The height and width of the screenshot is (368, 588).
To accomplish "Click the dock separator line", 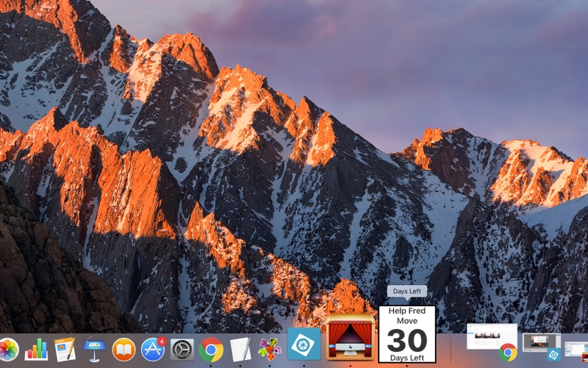I will click(451, 347).
